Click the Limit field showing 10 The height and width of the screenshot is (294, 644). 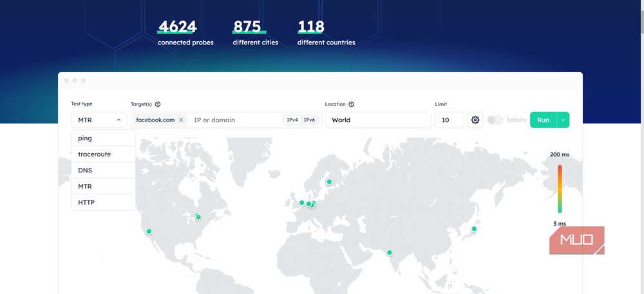coord(450,120)
